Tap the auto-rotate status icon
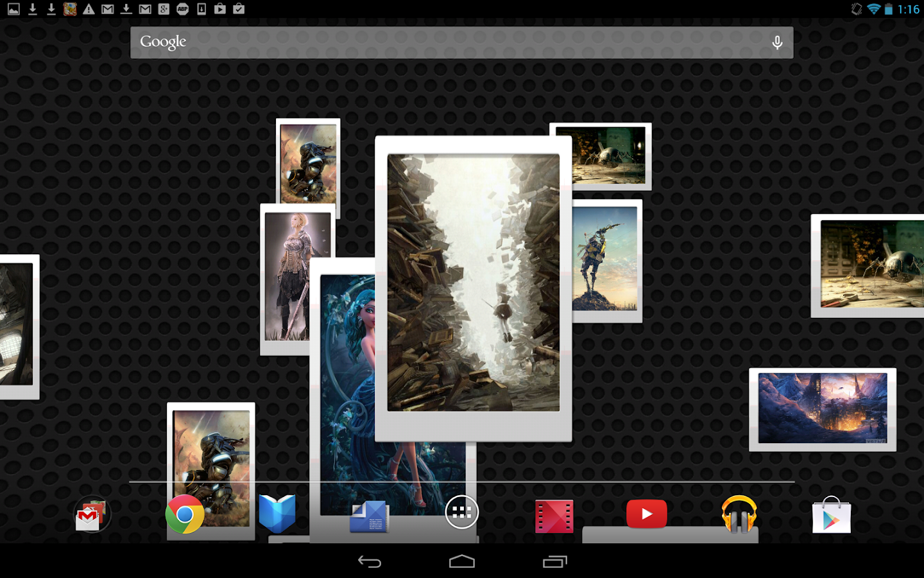Screen dimensions: 924x578 (x=857, y=9)
